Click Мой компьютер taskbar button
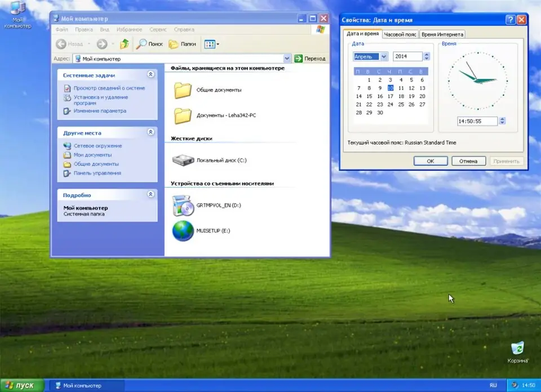The image size is (541, 392). (86, 385)
